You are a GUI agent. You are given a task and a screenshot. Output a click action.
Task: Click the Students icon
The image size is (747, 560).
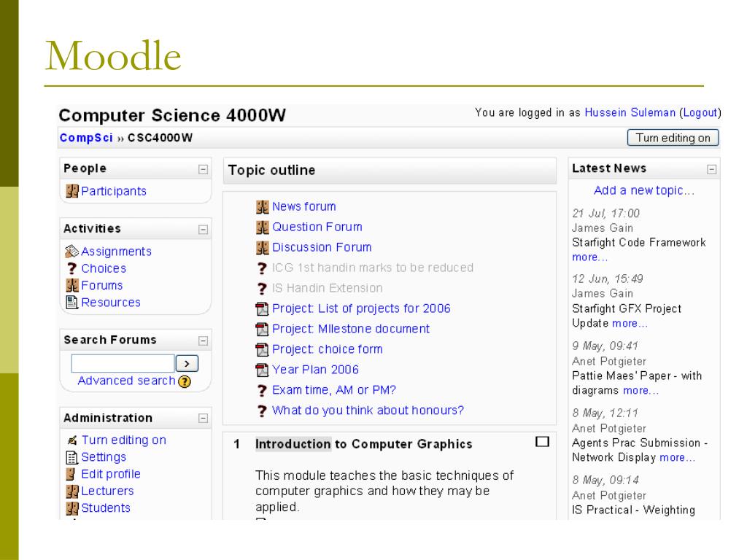coord(72,508)
